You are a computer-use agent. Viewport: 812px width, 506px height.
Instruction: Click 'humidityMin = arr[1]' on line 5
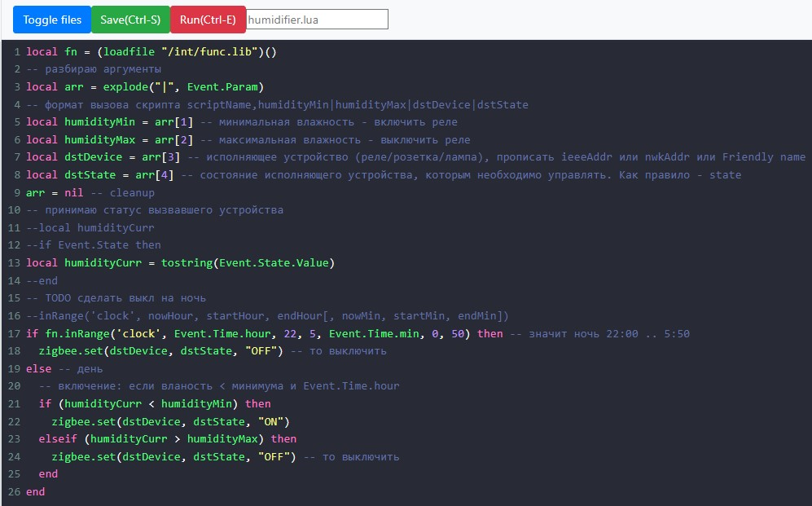129,122
